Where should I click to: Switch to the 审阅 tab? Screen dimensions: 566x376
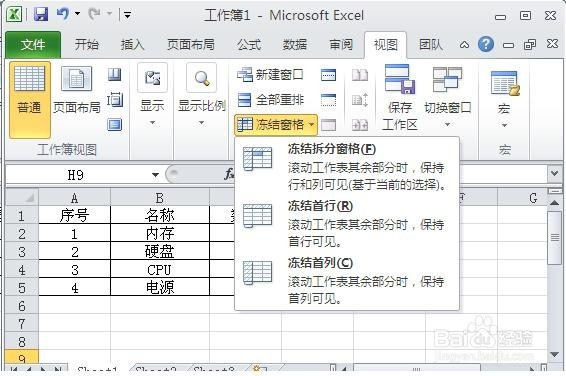pos(341,45)
